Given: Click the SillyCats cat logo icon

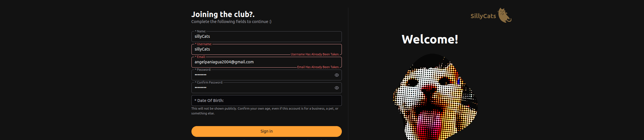Looking at the screenshot, I should pos(505,15).
